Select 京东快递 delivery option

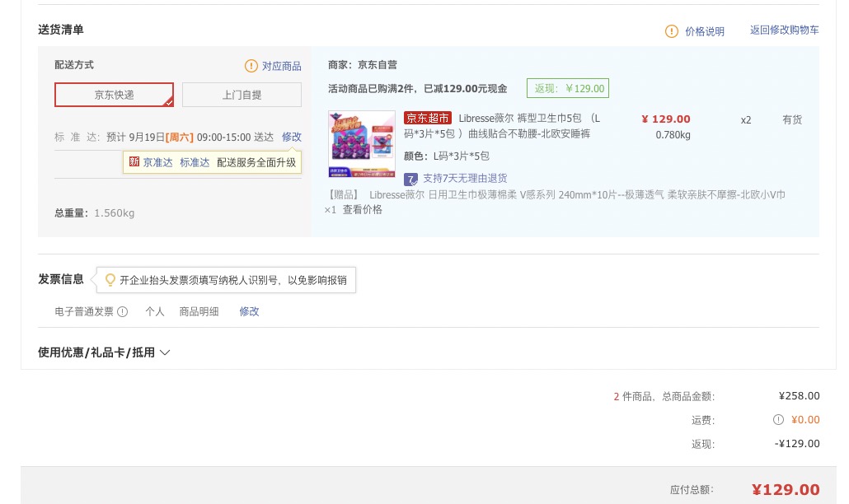[x=114, y=95]
